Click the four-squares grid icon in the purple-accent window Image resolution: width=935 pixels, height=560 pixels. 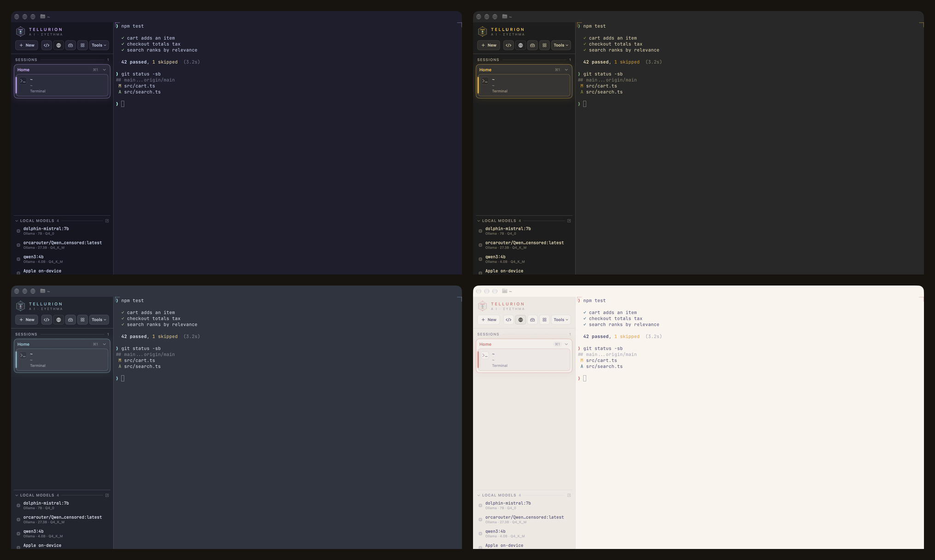point(82,45)
